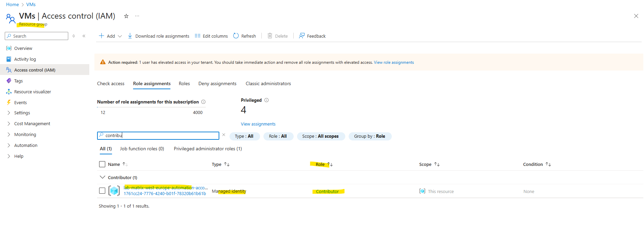
Task: Switch to Classic administrators tab
Action: coord(268,84)
